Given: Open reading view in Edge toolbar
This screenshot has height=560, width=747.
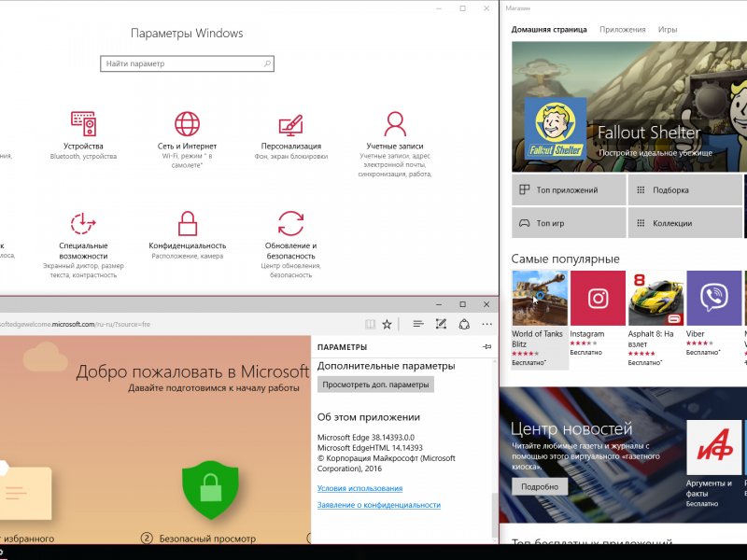Looking at the screenshot, I should (370, 324).
